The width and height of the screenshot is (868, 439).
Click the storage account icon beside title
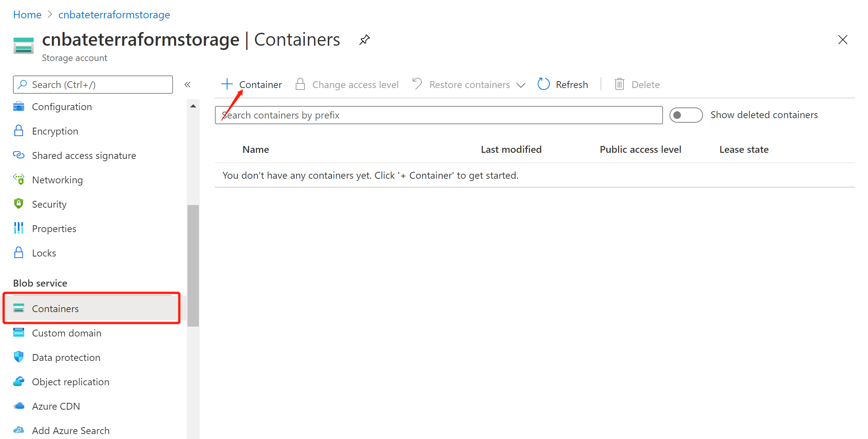[24, 45]
